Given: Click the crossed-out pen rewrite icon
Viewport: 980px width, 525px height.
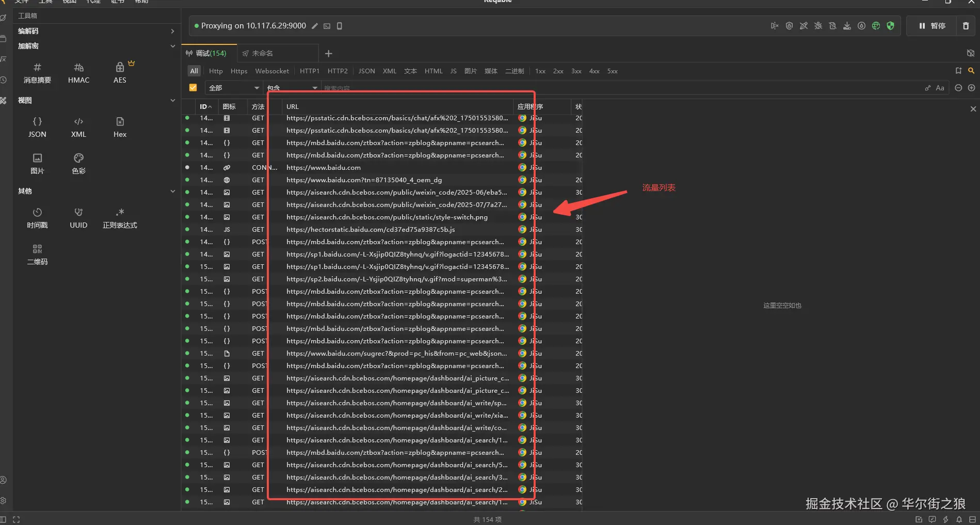Looking at the screenshot, I should click(x=804, y=26).
